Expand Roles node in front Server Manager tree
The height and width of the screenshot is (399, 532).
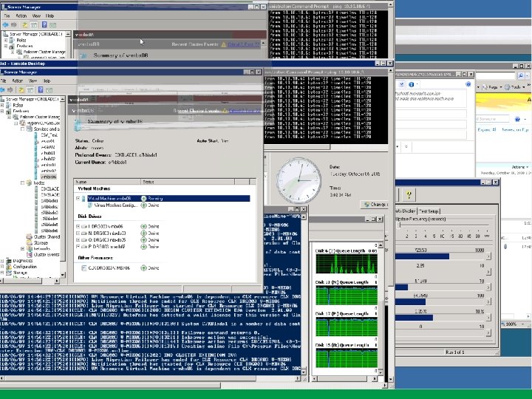[x=2, y=105]
